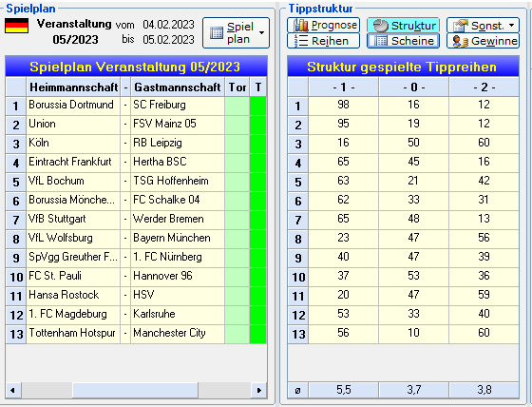Image resolution: width=532 pixels, height=407 pixels.
Task: Expand the Spielplan dropdown arrow
Action: pos(261,33)
